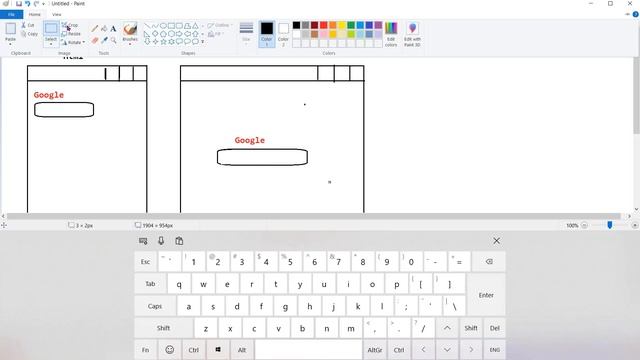The width and height of the screenshot is (640, 360).
Task: Click the Paste icon
Action: (x=10, y=29)
